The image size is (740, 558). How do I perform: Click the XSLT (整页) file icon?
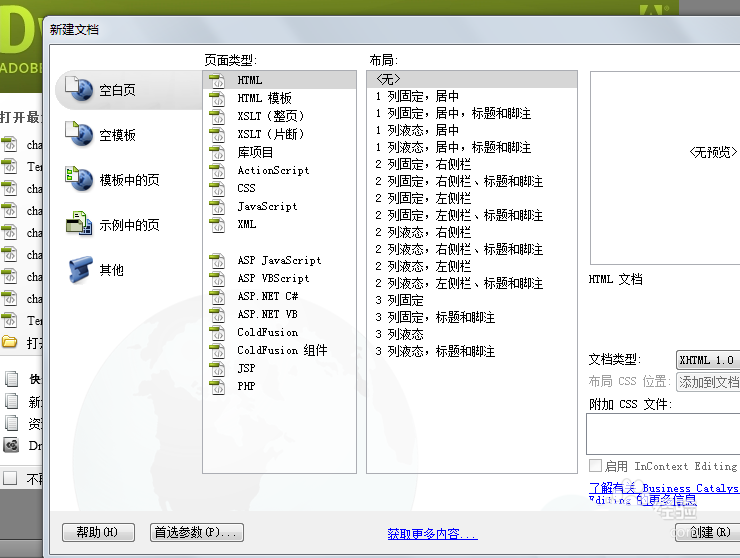click(x=218, y=116)
